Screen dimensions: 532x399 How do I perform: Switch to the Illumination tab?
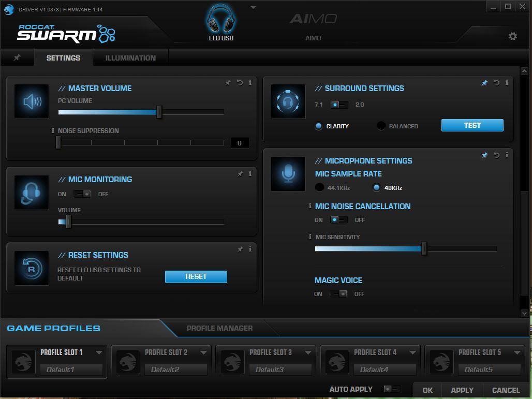click(130, 58)
